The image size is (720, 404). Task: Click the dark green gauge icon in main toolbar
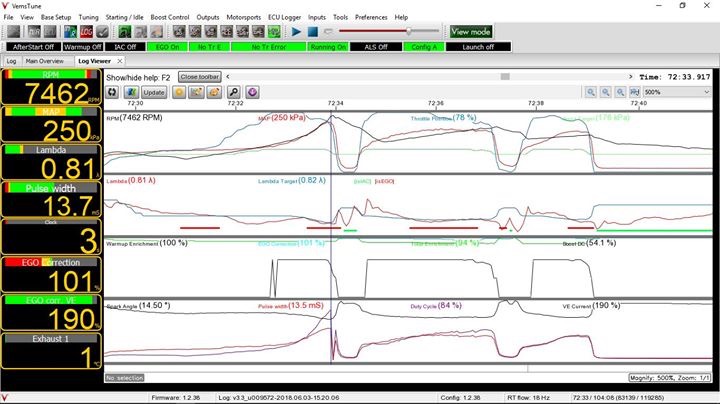(124, 32)
